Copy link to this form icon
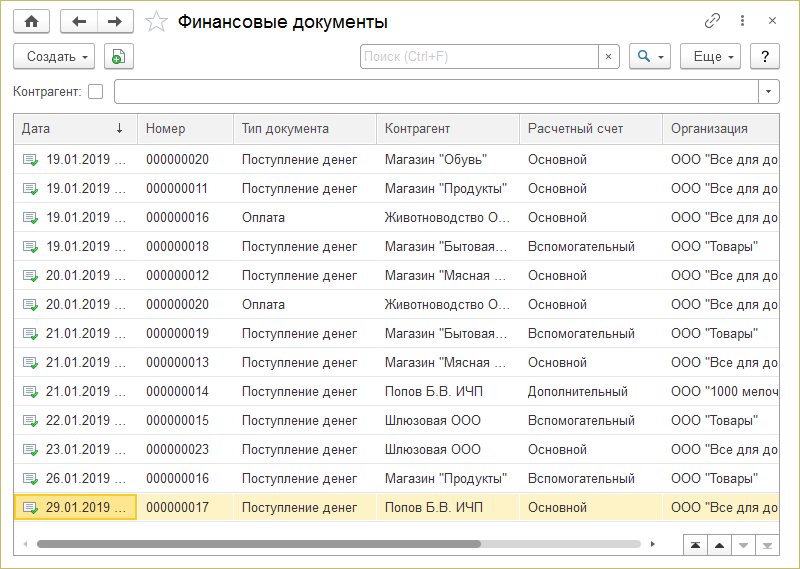The image size is (800, 569). [712, 21]
